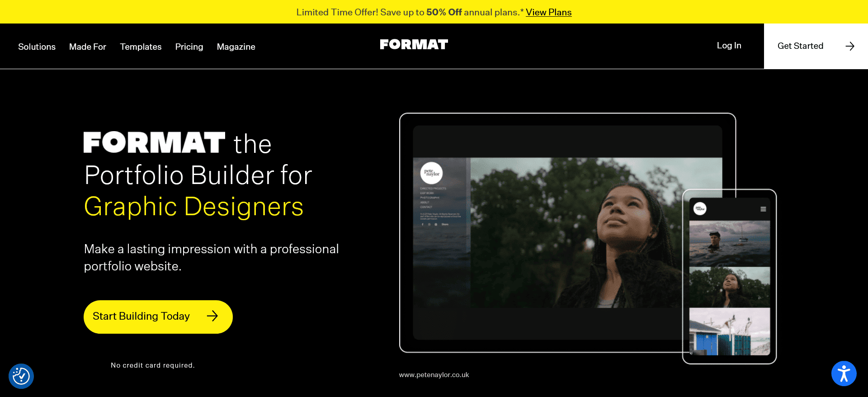Click the View Plans link
Screen dimensions: 868x397
(x=548, y=12)
